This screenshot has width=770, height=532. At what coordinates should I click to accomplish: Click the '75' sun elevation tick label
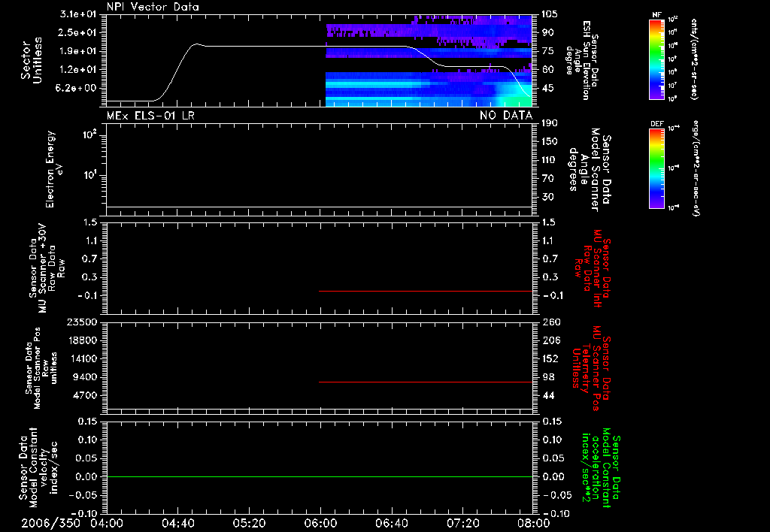pos(547,51)
